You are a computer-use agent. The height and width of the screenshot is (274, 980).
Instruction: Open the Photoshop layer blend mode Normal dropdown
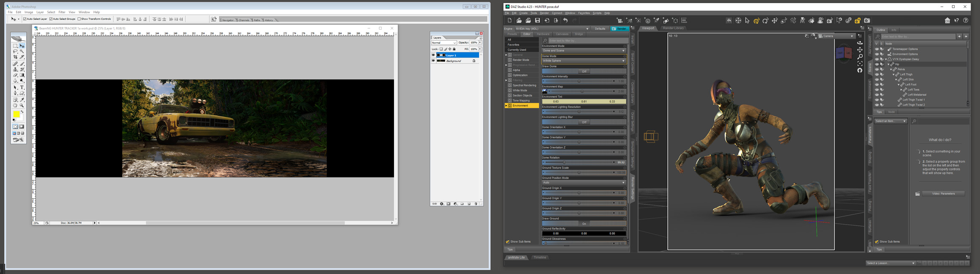click(x=444, y=43)
